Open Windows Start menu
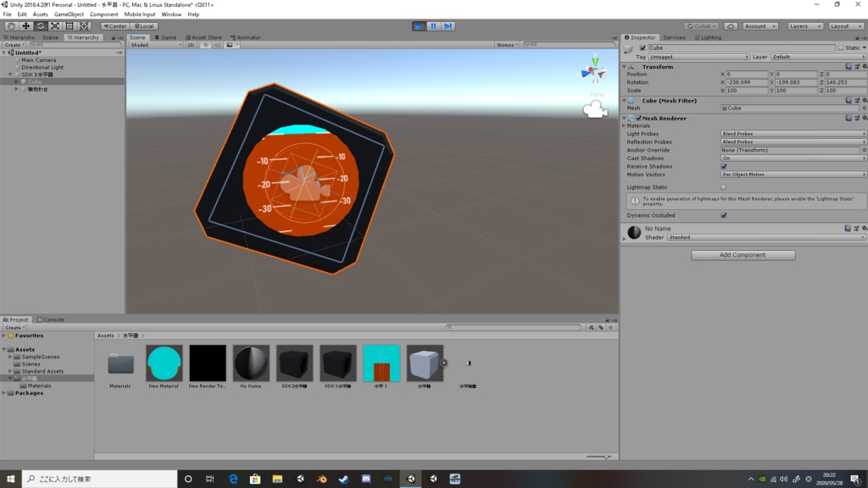Screen dimensions: 868x488 click(x=10, y=479)
